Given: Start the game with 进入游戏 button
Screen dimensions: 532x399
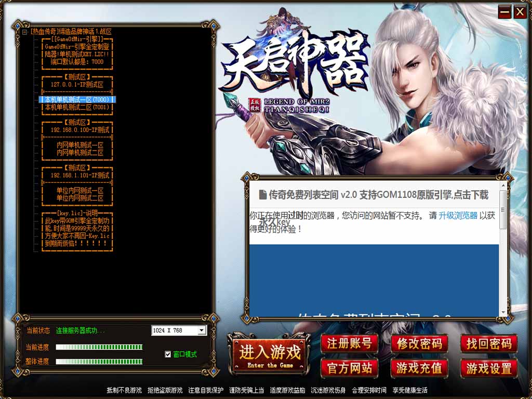Looking at the screenshot, I should point(270,354).
